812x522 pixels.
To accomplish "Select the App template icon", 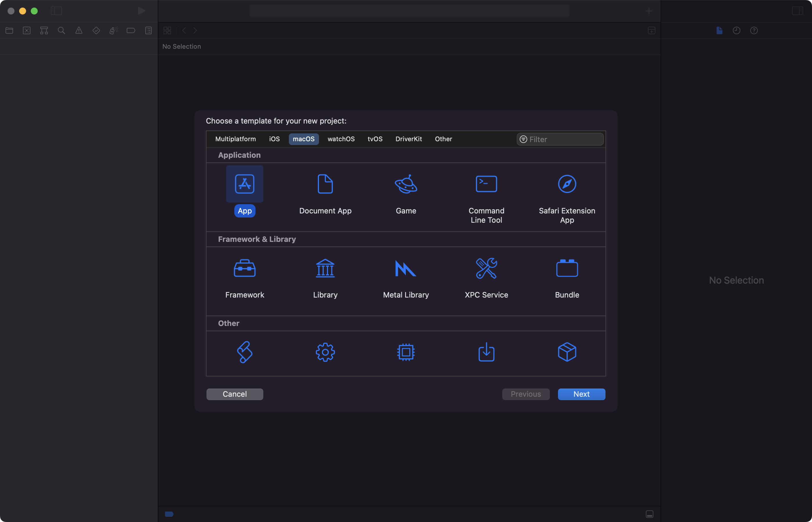I will 244,184.
